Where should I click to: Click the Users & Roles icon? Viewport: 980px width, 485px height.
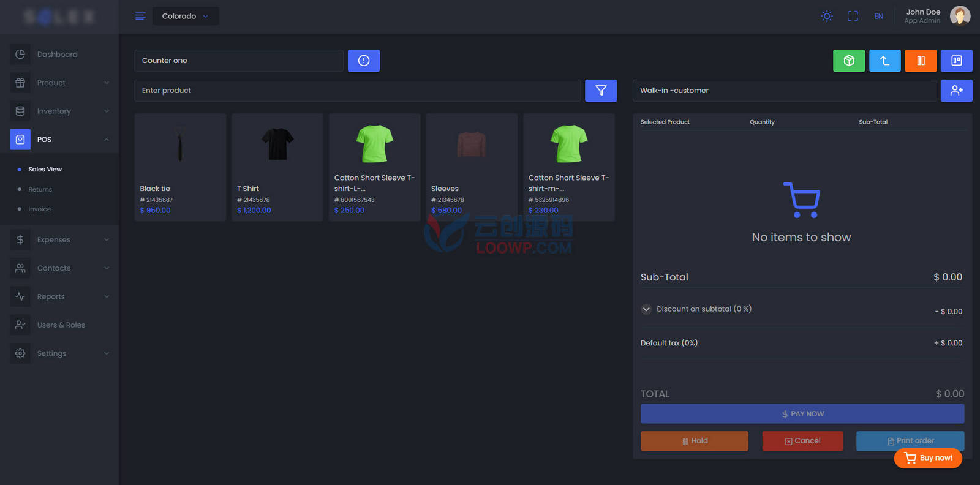20,325
